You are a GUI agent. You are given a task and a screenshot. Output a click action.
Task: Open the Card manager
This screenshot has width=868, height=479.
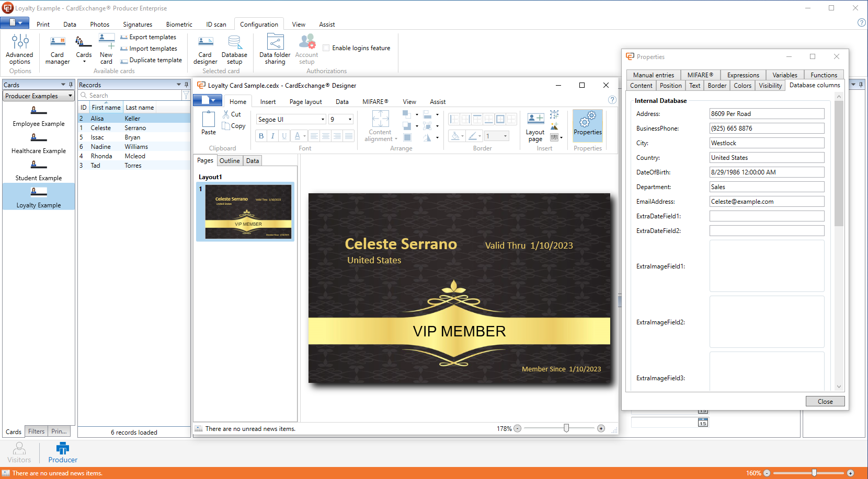[x=57, y=50]
